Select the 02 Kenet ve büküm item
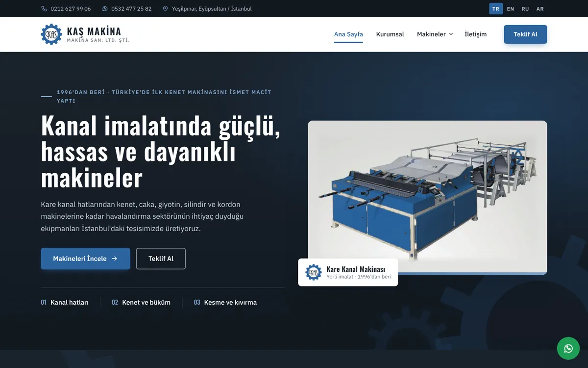The width and height of the screenshot is (588, 368). point(141,302)
